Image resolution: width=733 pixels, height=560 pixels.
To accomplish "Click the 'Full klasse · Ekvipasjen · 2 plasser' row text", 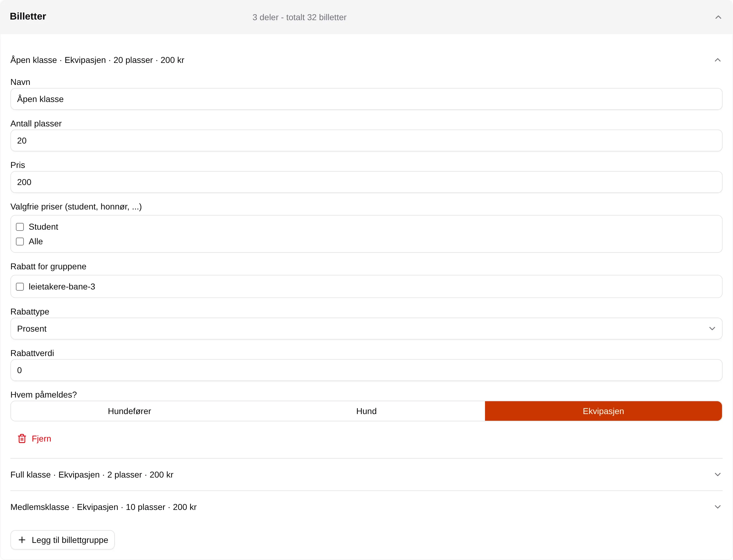I will point(92,475).
